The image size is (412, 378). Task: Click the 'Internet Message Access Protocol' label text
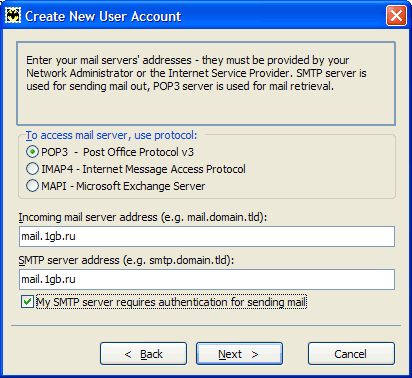point(164,169)
